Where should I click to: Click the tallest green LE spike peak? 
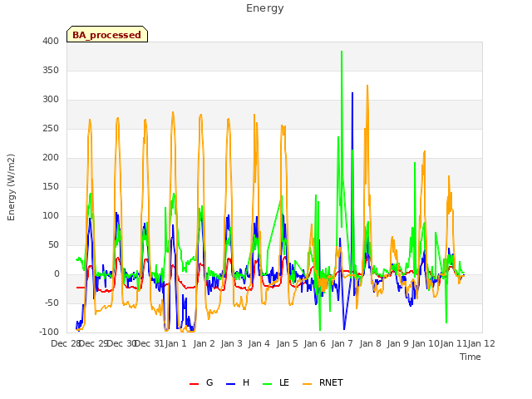coord(342,52)
